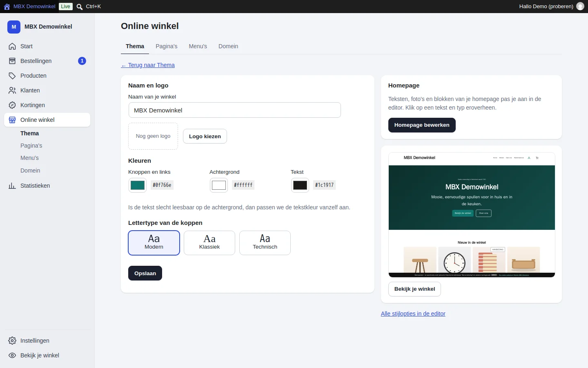Image resolution: width=588 pixels, height=368 pixels.
Task: Switch to the Pagina's tab
Action: [167, 46]
